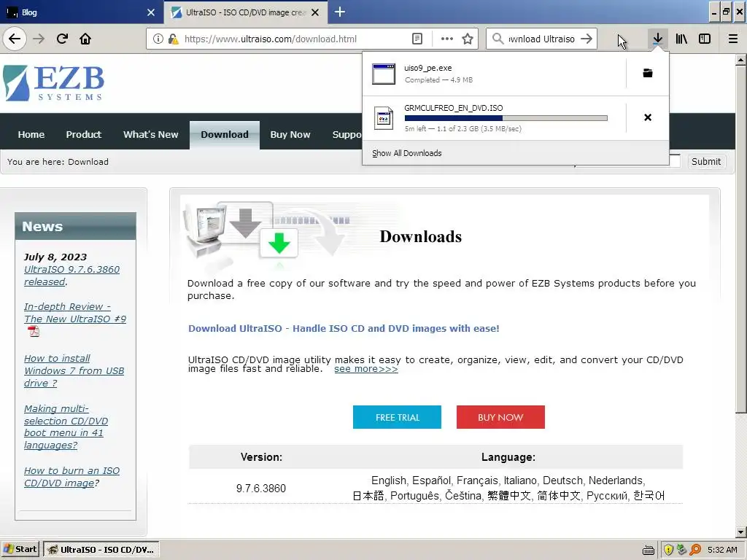Open Making multi-selection CD/DVD boot menu link
Screen dimensions: 747x560
(x=66, y=427)
